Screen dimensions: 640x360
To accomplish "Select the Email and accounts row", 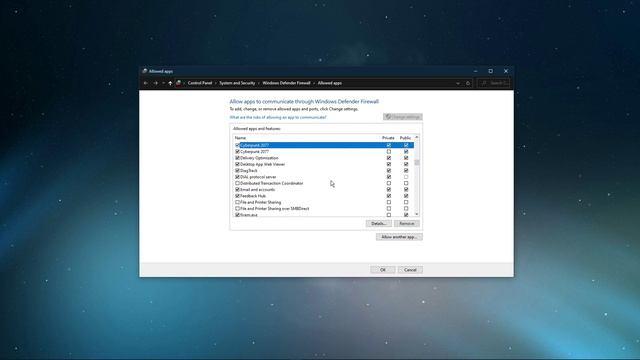I will point(324,189).
